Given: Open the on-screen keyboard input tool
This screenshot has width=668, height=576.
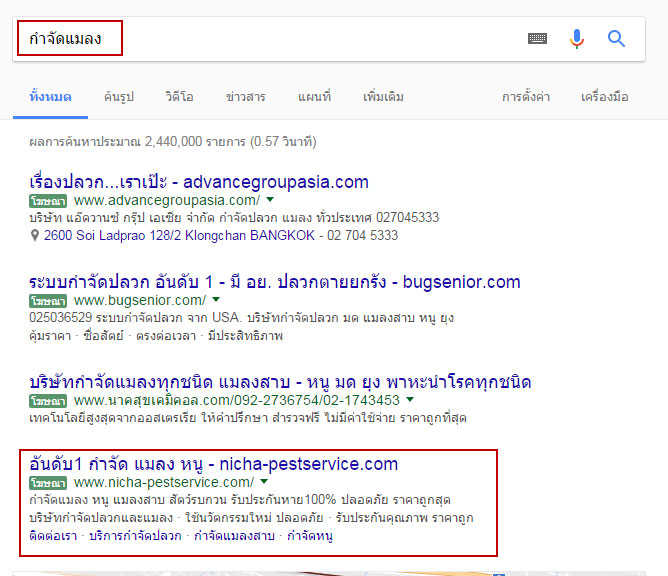Looking at the screenshot, I should click(x=538, y=39).
